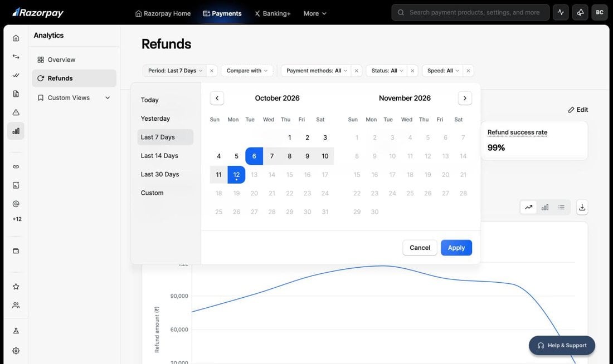Open the Analytics bar chart sidebar icon
613x364 pixels.
click(x=16, y=131)
